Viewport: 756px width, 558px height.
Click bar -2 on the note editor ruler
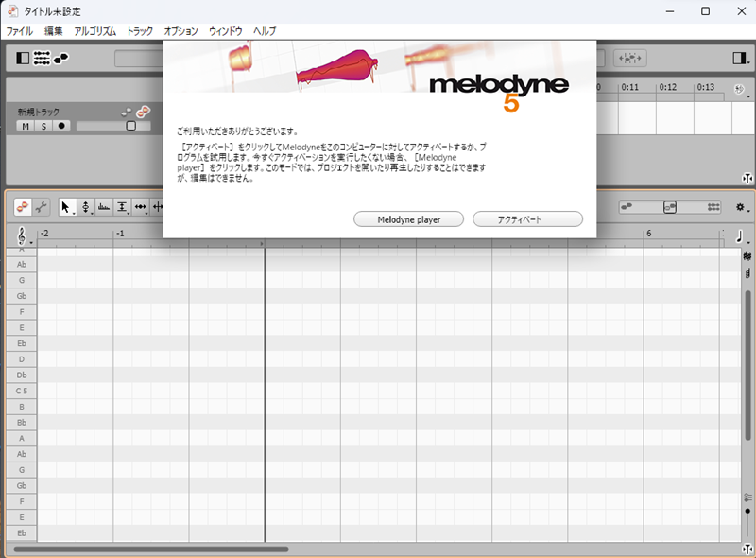pos(44,234)
